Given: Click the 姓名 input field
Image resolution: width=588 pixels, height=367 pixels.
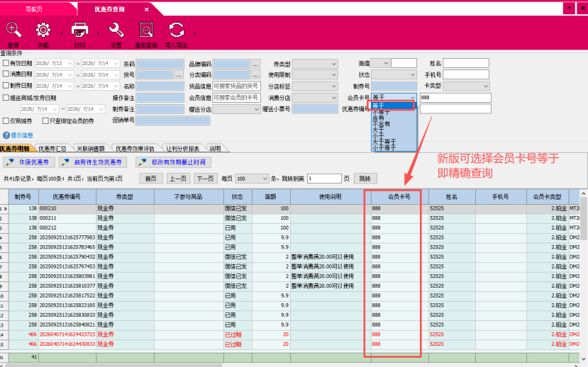Looking at the screenshot, I should [x=466, y=63].
